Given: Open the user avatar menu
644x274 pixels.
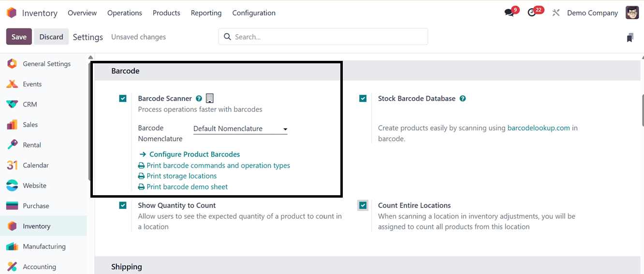Looking at the screenshot, I should [632, 13].
